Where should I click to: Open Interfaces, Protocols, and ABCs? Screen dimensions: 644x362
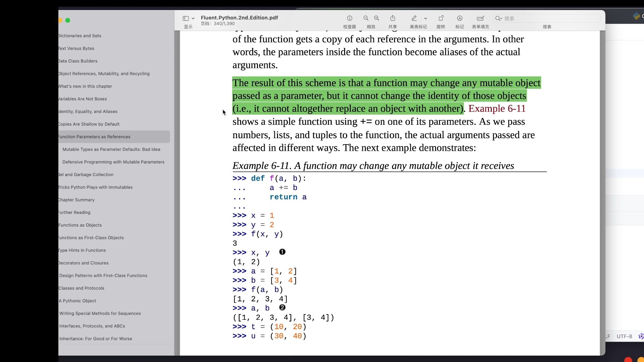92,326
